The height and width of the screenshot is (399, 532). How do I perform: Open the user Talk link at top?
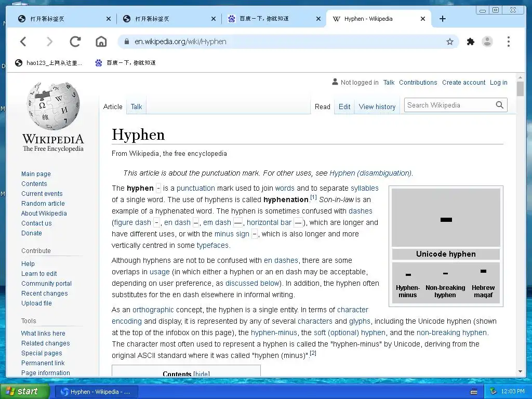[x=389, y=83]
